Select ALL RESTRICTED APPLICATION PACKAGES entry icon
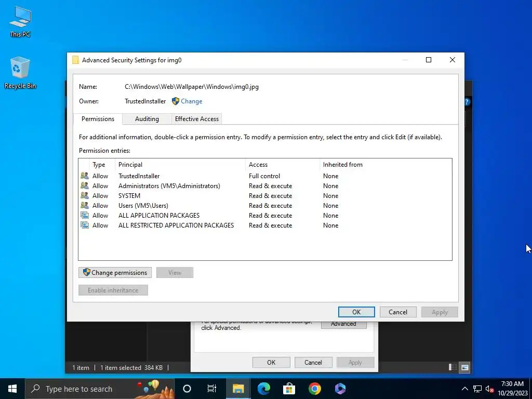Screen dimensions: 532x399 pyautogui.click(x=85, y=225)
